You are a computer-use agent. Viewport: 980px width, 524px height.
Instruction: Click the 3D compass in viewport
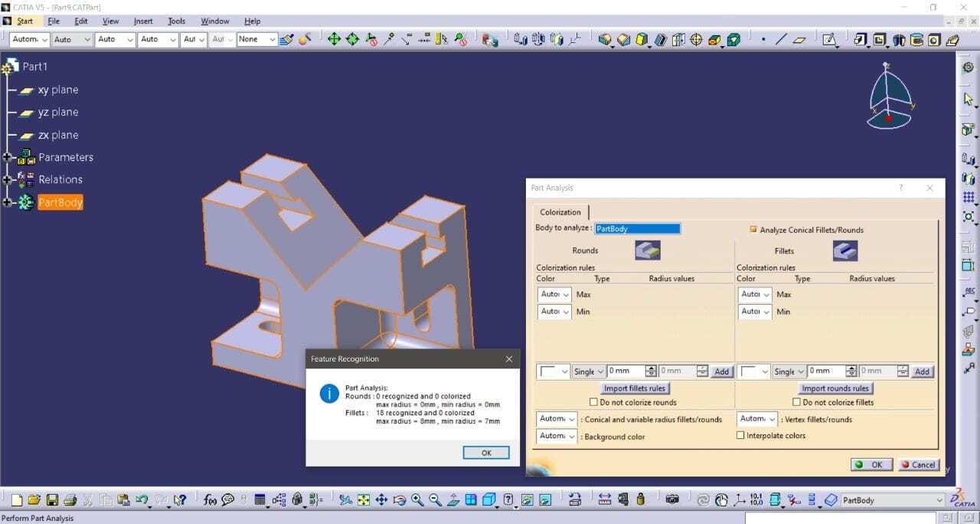tap(890, 94)
